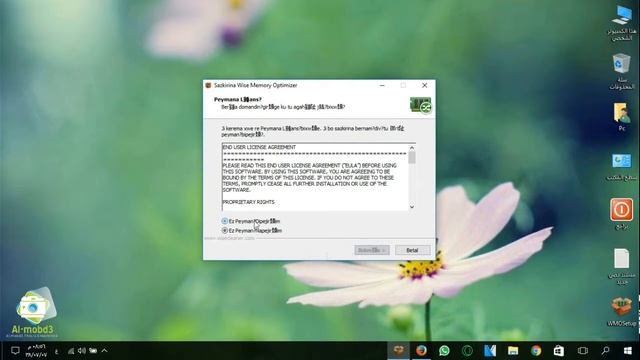The height and width of the screenshot is (360, 640).
Task: Select the WMOSetup installer desktop icon
Action: [622, 311]
